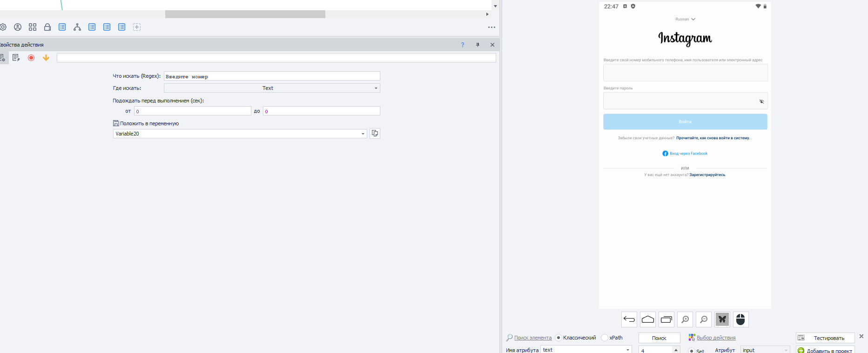Click the list icon beside the dashed plus icon
The height and width of the screenshot is (353, 868).
[122, 27]
